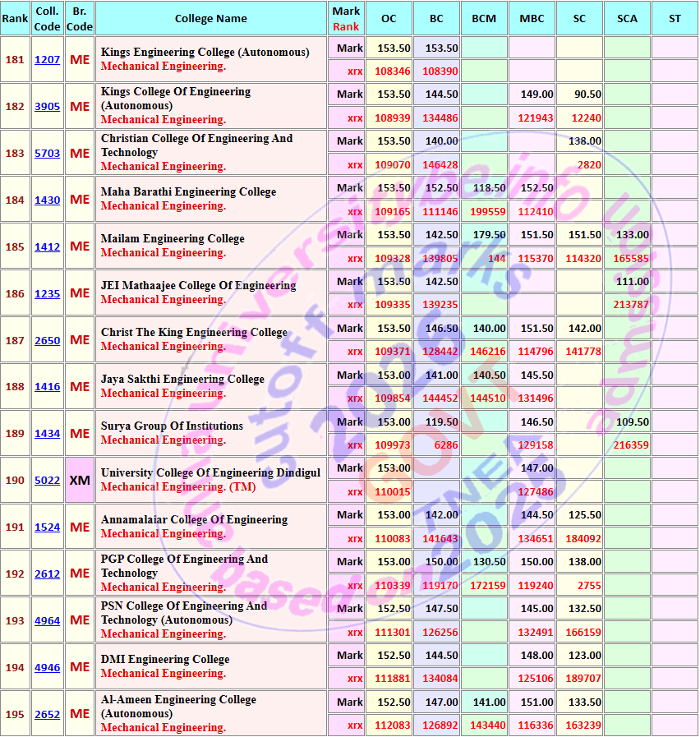Screen dimensions: 700x737
Task: Open college code link 2652
Action: (47, 714)
